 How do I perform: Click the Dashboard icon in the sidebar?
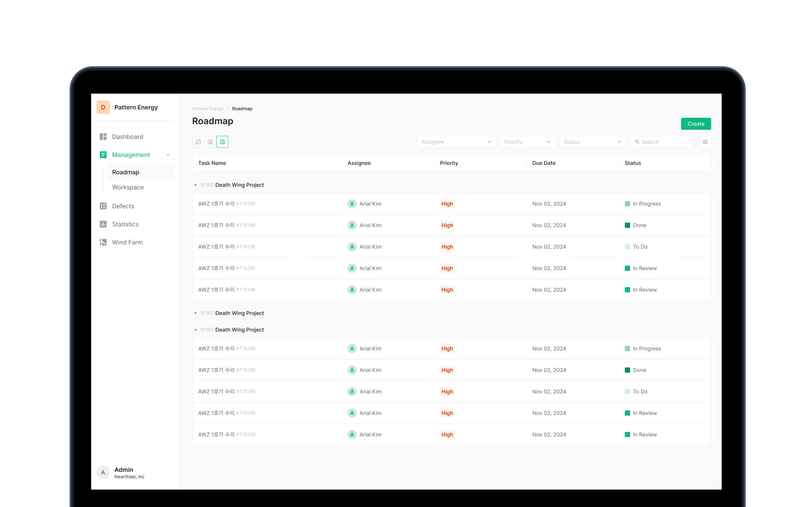[103, 136]
